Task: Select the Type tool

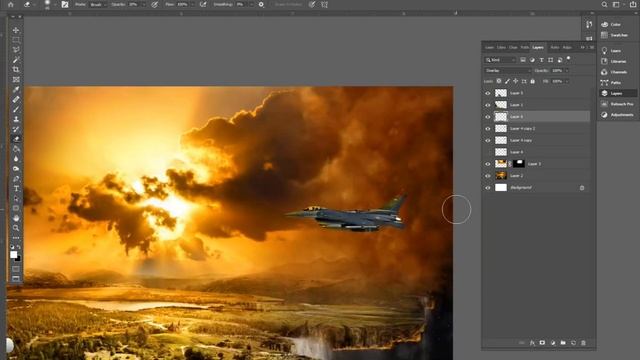Action: click(16, 189)
